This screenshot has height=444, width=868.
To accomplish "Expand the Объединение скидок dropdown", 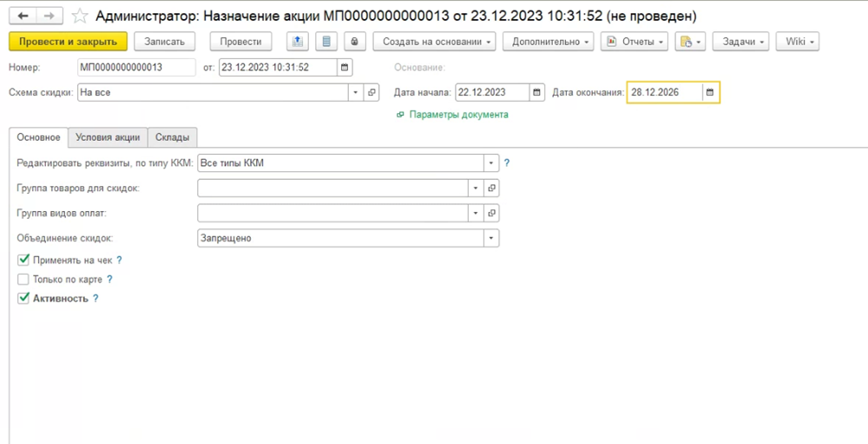I will point(492,238).
